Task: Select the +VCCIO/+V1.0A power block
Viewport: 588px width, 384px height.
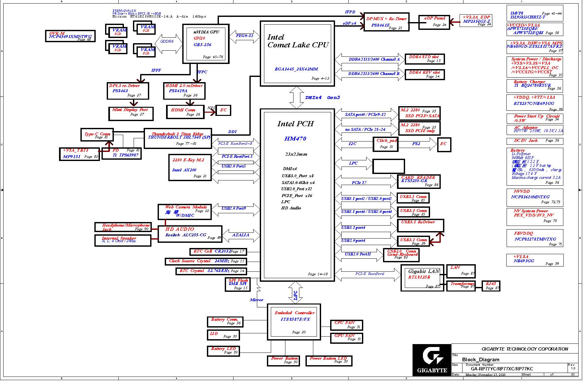Action: click(x=535, y=30)
